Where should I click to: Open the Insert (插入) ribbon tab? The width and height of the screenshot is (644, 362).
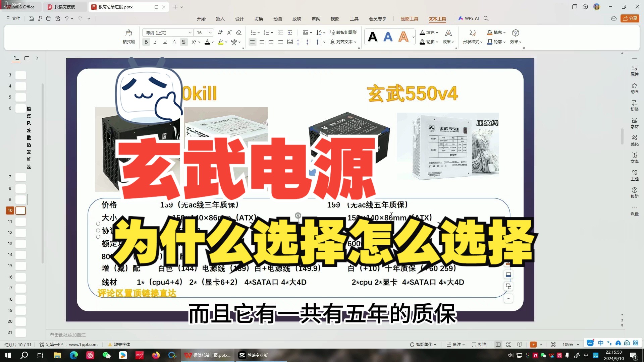pos(220,19)
